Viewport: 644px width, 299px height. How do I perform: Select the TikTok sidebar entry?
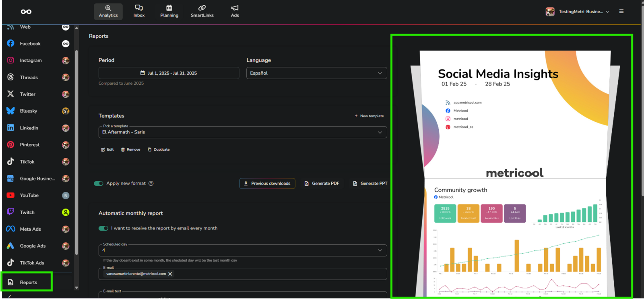27,162
